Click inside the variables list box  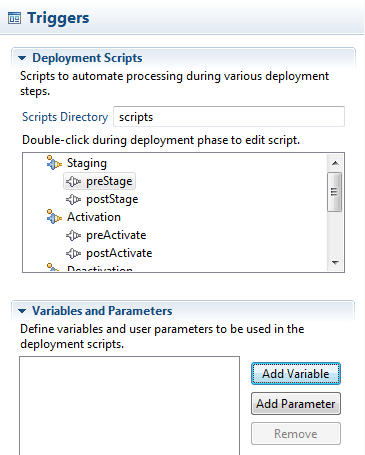tap(129, 405)
